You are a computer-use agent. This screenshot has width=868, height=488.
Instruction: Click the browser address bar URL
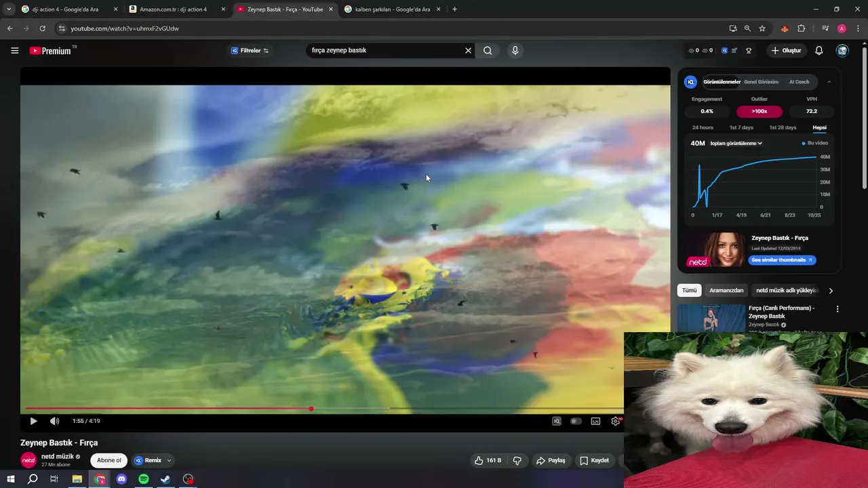coord(125,28)
